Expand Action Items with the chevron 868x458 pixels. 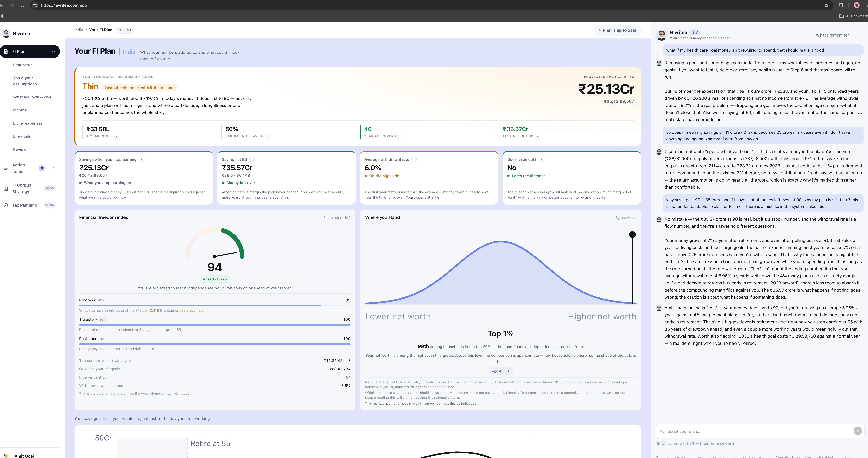click(53, 168)
